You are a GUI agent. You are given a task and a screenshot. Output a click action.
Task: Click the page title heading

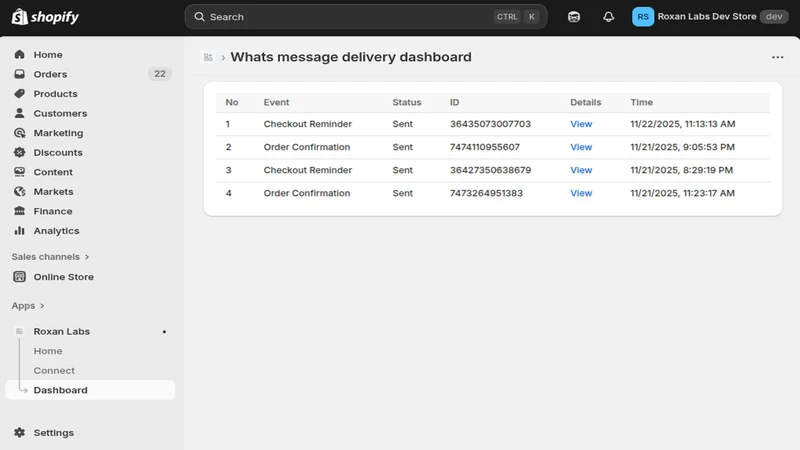[351, 57]
